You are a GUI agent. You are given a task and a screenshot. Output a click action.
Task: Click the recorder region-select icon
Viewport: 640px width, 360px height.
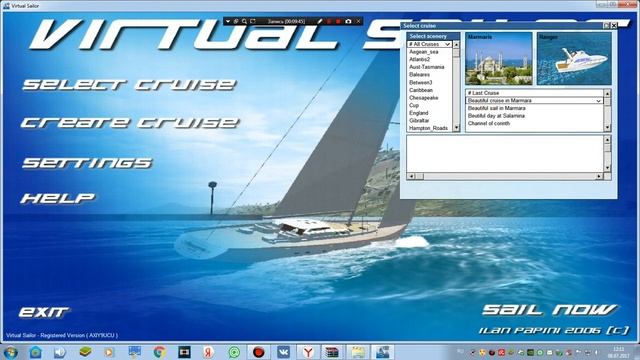click(x=253, y=21)
